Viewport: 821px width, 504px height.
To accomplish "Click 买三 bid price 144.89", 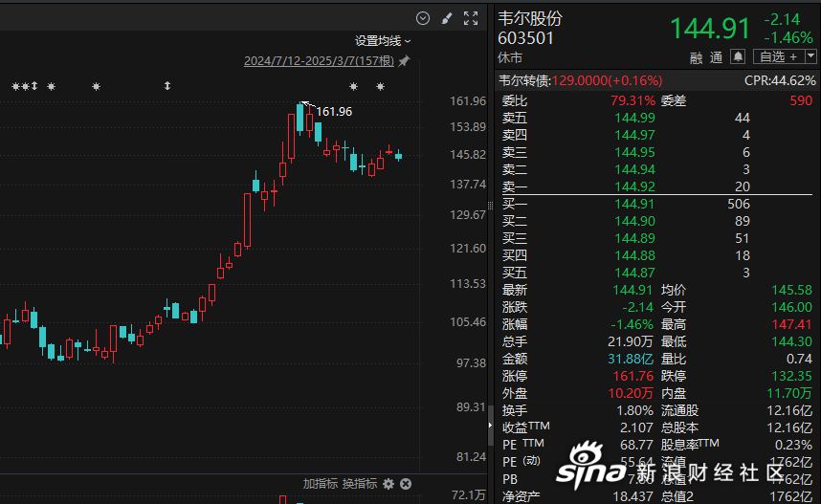I will [x=634, y=238].
